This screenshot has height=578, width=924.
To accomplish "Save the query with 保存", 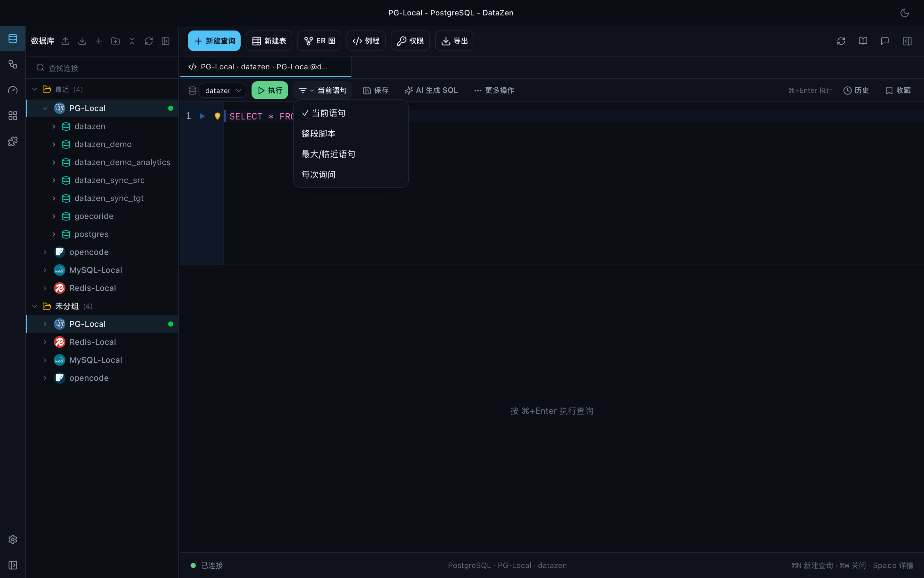I will pyautogui.click(x=376, y=90).
